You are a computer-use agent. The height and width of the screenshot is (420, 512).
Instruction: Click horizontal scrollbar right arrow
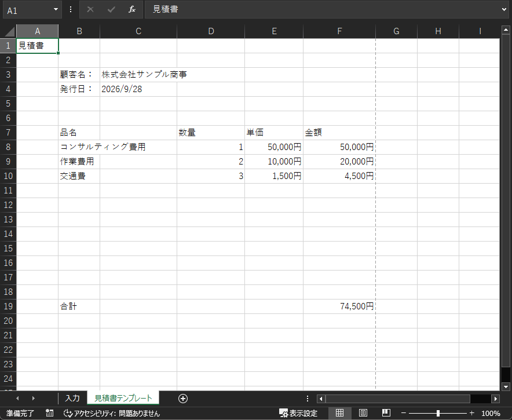[496, 399]
